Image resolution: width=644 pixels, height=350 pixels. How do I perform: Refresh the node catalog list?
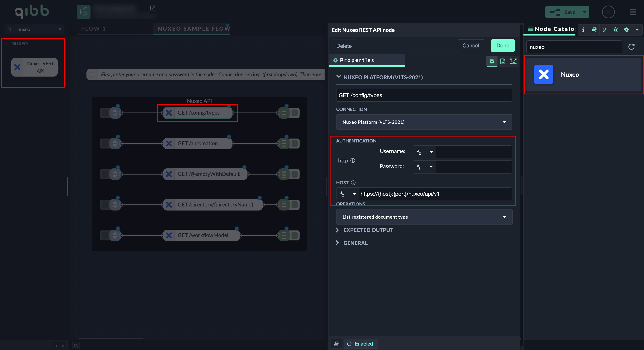tap(631, 47)
